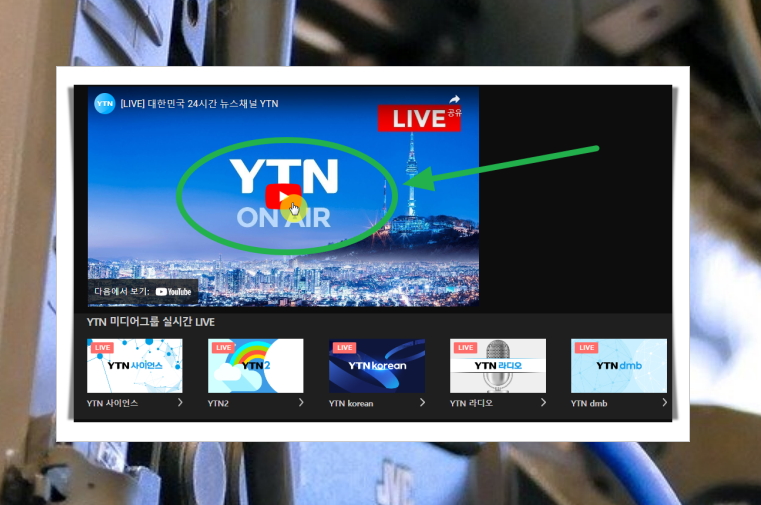Open the YTN korean live thumbnail

point(377,366)
